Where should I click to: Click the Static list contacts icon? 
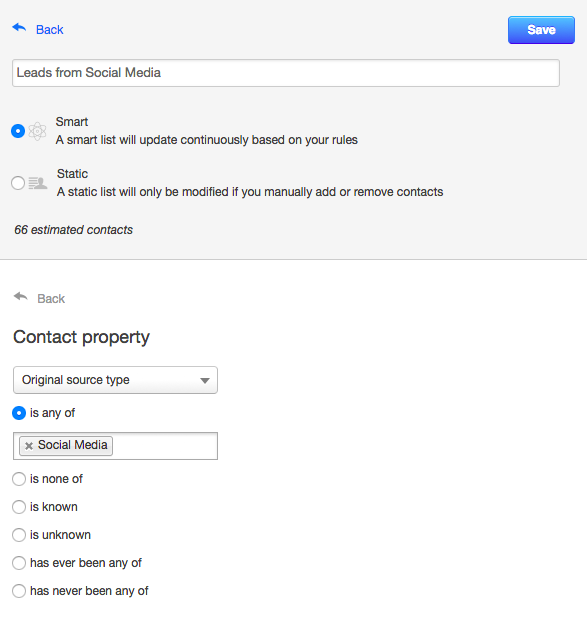(38, 183)
